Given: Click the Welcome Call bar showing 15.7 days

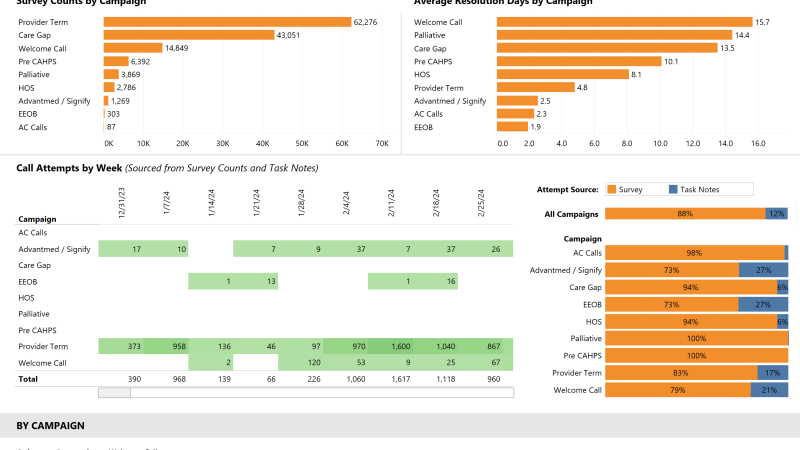Looking at the screenshot, I should (x=624, y=22).
